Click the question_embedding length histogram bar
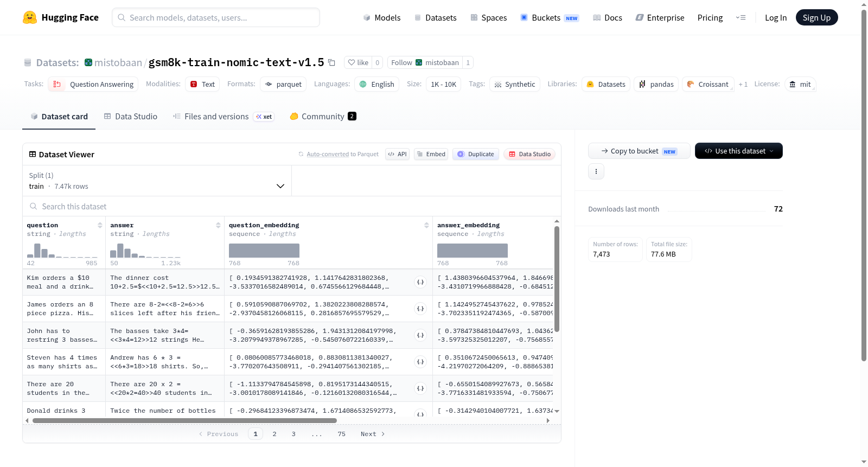Screen dimensions: 868x467 (x=264, y=251)
